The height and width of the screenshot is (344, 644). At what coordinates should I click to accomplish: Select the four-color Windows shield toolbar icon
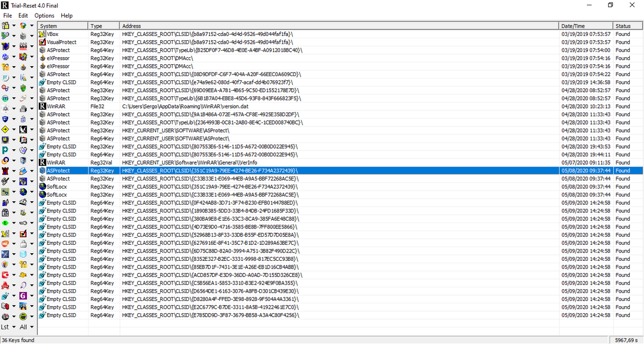tap(5, 264)
